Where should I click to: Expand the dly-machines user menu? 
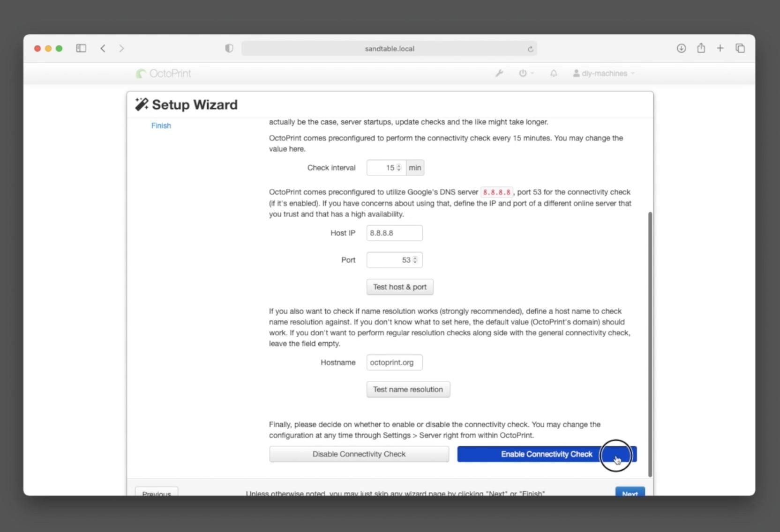point(603,73)
